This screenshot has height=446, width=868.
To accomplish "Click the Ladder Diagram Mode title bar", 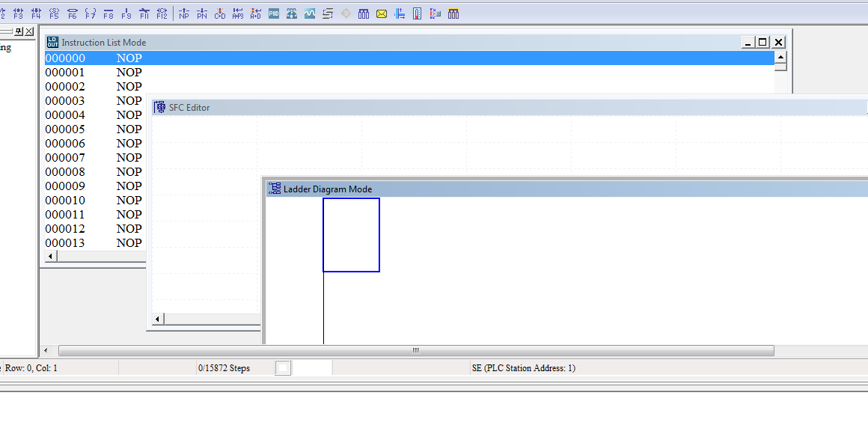I will (524, 189).
